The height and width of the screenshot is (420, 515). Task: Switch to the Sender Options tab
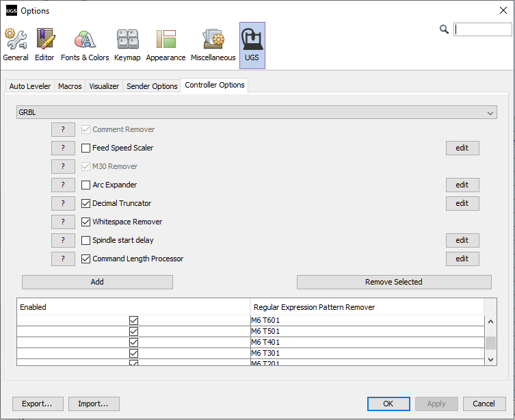coord(152,86)
